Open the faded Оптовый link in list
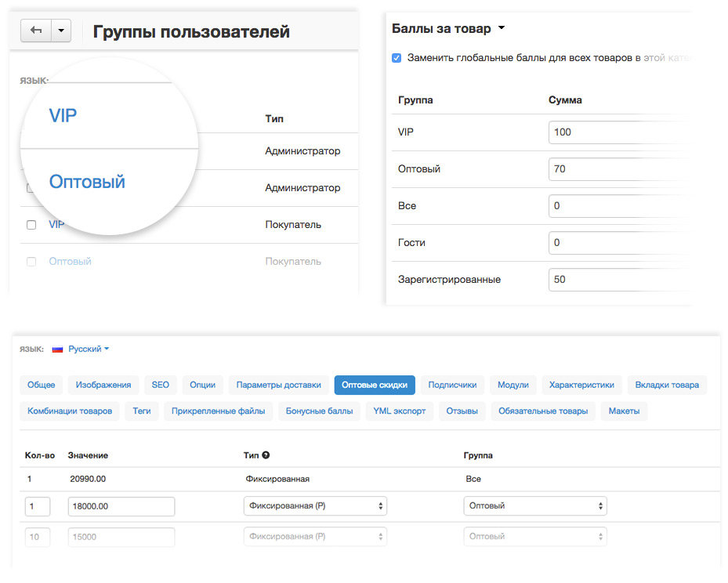The width and height of the screenshot is (728, 583). (x=70, y=261)
